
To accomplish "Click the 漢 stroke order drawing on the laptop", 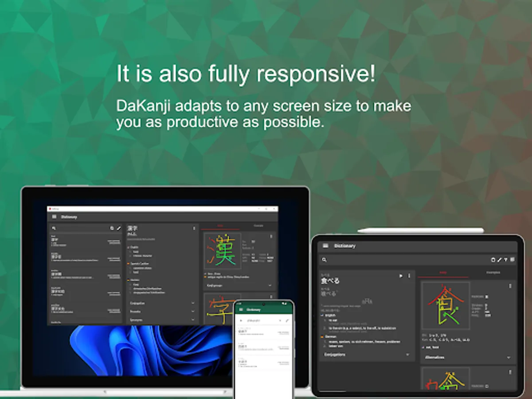I will coord(223,251).
